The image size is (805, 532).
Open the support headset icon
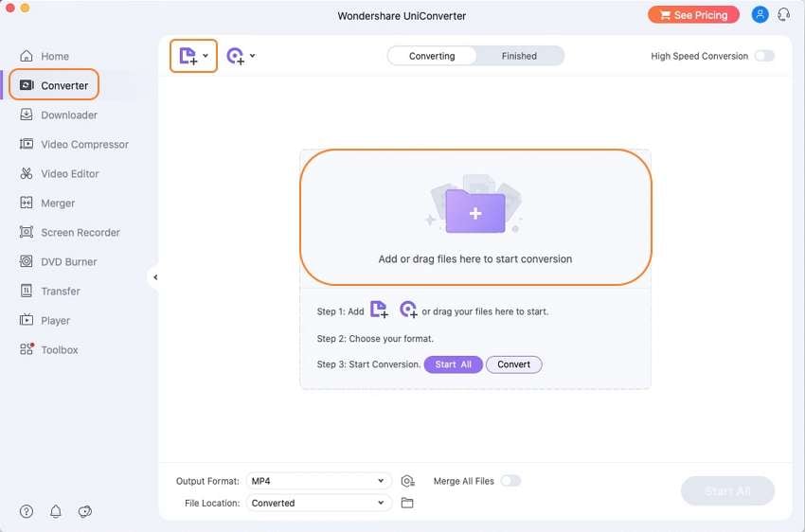point(783,15)
